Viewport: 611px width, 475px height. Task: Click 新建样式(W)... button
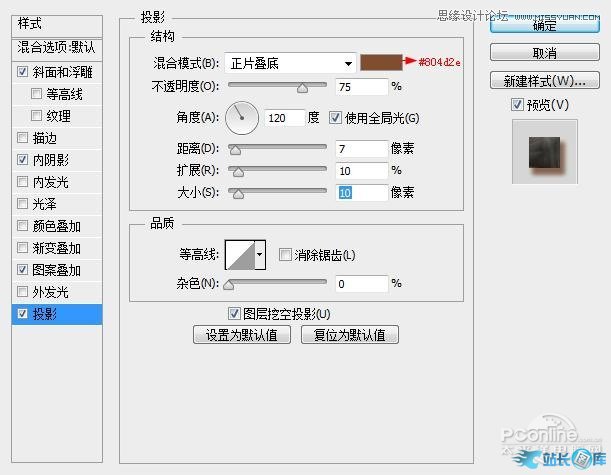(x=544, y=80)
